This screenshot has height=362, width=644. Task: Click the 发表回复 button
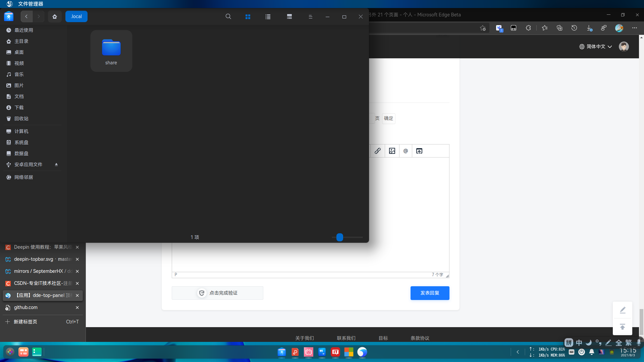[x=430, y=293]
